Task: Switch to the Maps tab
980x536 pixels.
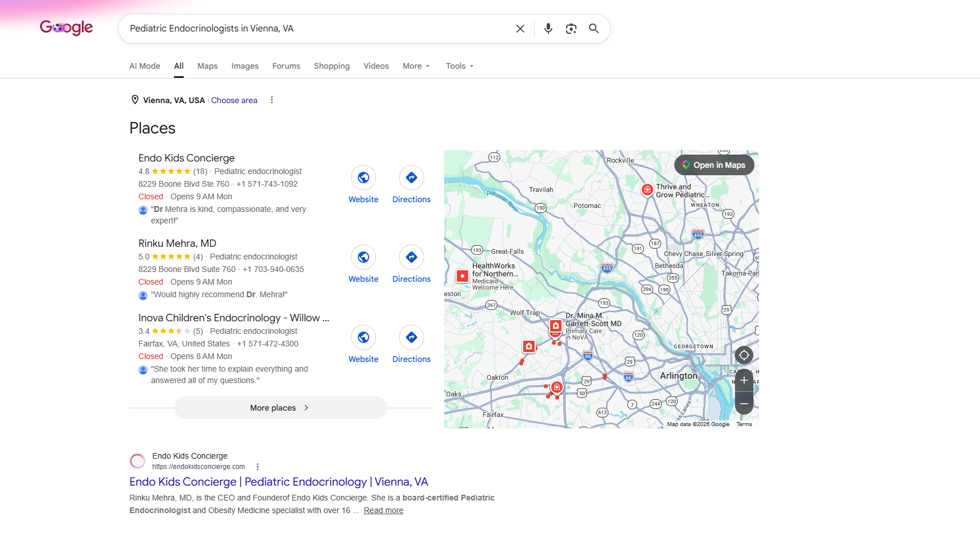Action: 208,66
